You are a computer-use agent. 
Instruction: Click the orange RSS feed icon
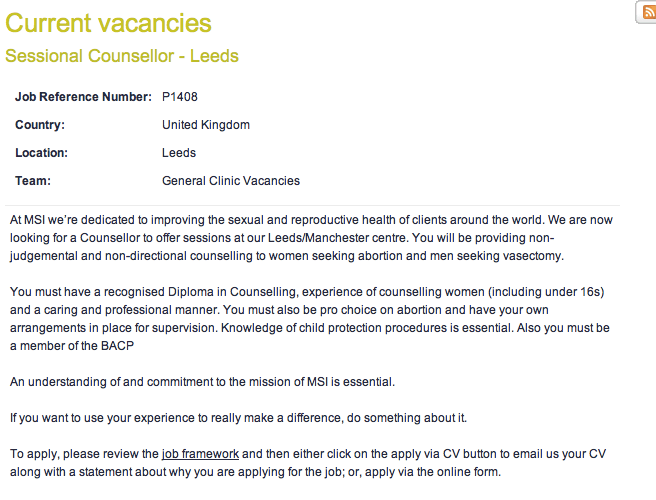coord(647,12)
